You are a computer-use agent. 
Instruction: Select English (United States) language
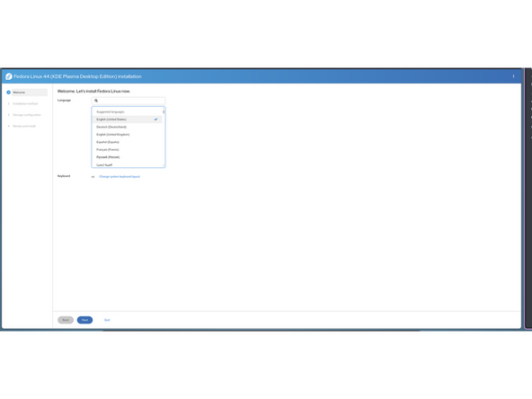point(128,120)
